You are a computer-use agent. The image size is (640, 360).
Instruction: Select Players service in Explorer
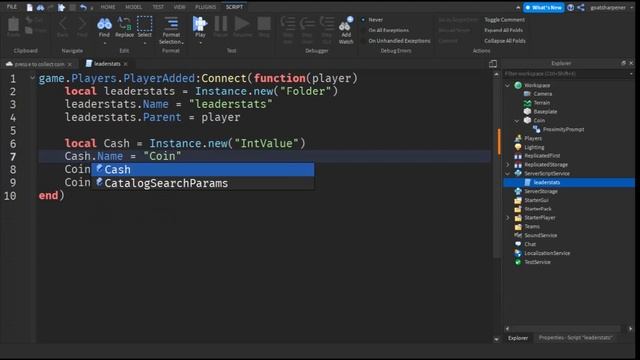[x=533, y=138]
